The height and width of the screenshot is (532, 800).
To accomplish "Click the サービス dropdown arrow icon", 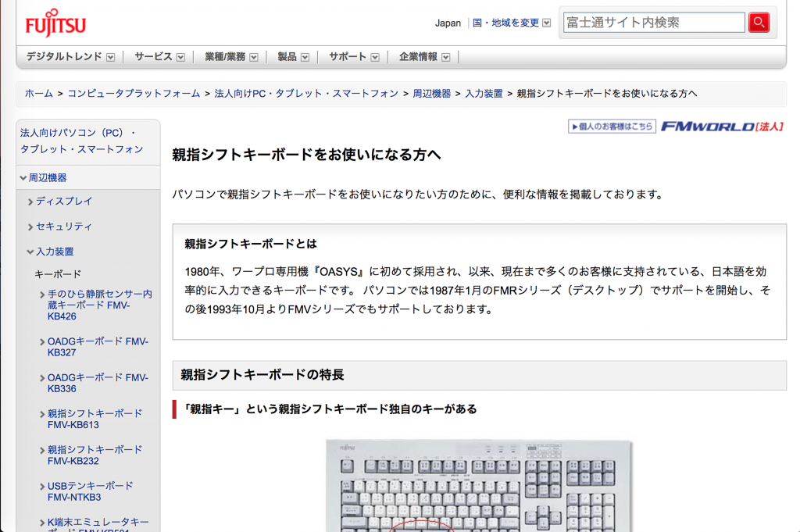I will coord(180,57).
